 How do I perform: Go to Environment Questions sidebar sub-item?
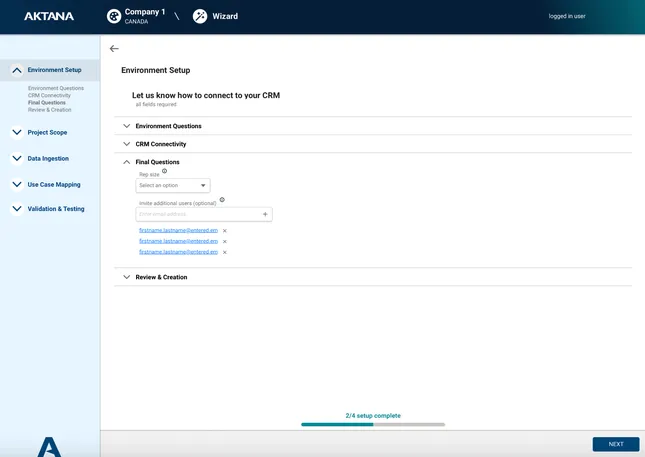click(56, 88)
